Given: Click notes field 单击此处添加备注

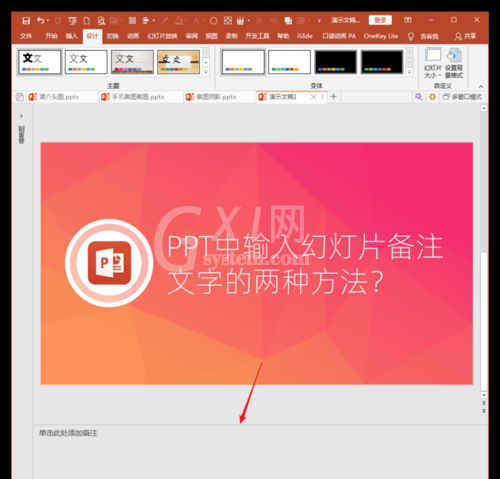Looking at the screenshot, I should pyautogui.click(x=68, y=433).
